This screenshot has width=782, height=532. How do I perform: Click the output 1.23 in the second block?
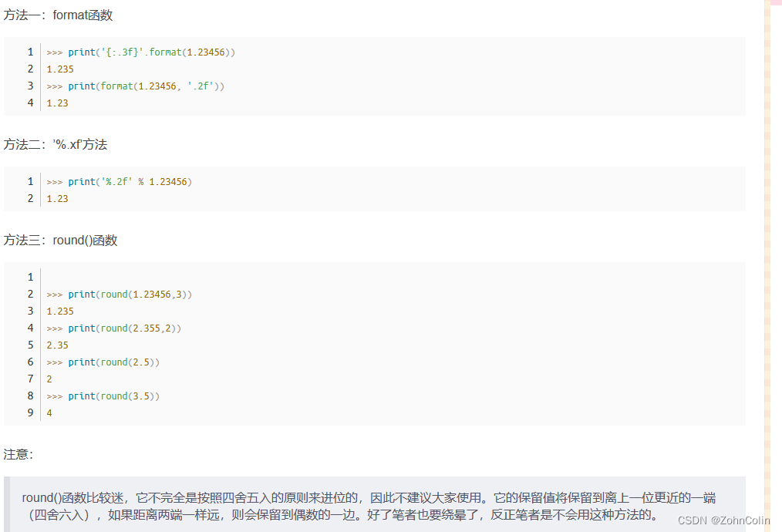pos(56,198)
